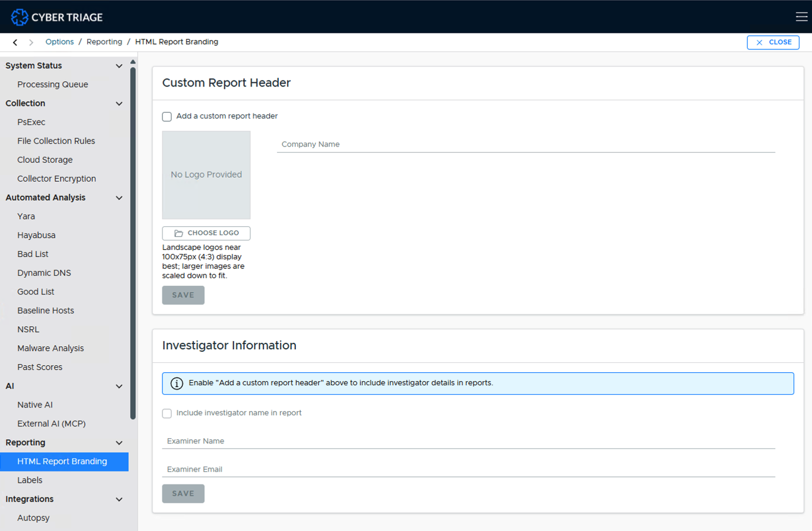Enable Add a custom report header checkbox
The width and height of the screenshot is (812, 531).
point(167,116)
